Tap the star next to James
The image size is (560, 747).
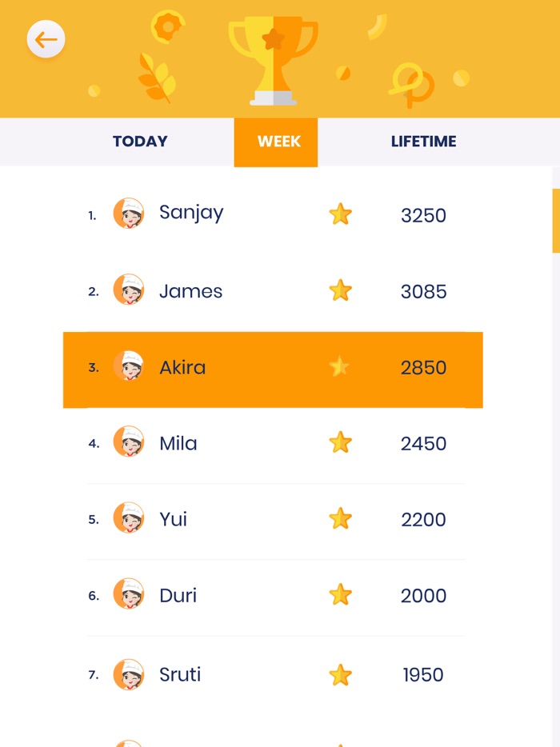341,290
